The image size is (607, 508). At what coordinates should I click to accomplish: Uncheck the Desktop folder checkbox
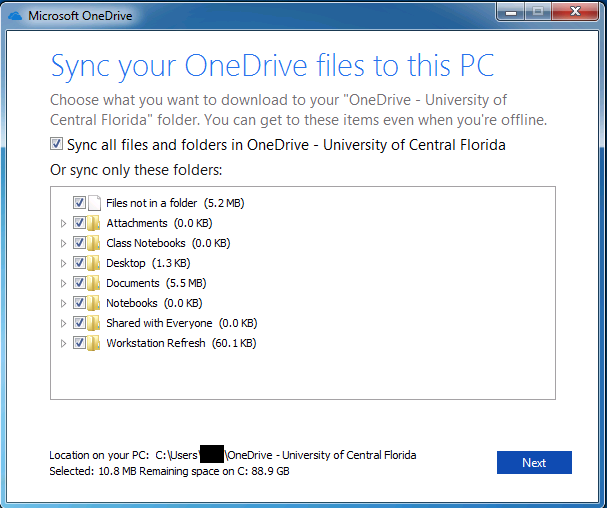pyautogui.click(x=79, y=263)
